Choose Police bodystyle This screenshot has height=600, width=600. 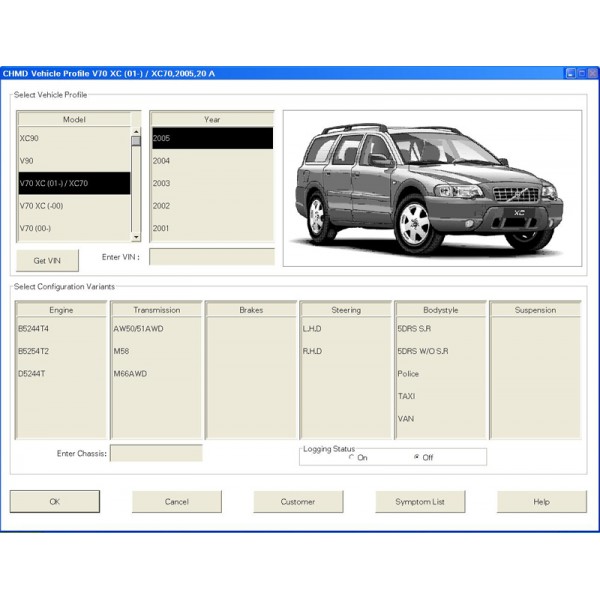point(435,373)
